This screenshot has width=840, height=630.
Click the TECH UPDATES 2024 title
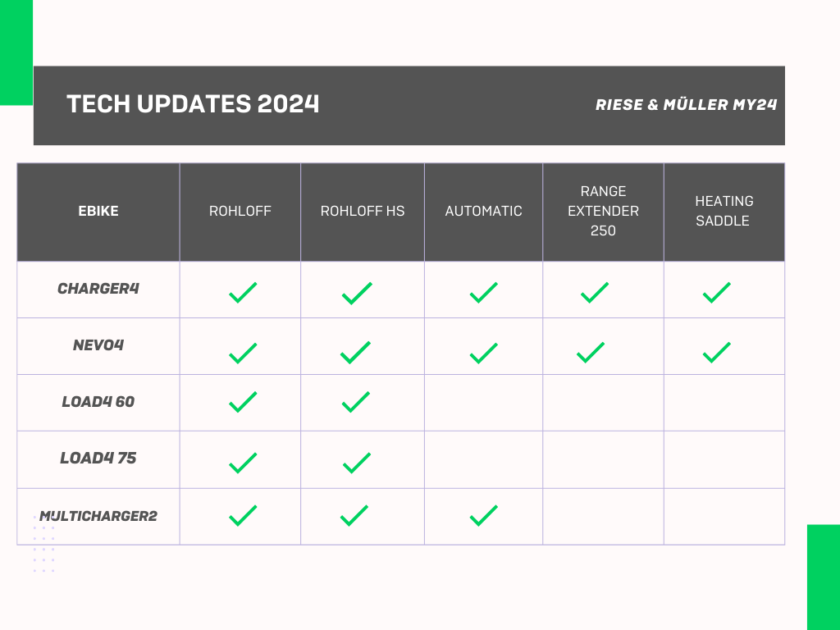click(x=193, y=104)
